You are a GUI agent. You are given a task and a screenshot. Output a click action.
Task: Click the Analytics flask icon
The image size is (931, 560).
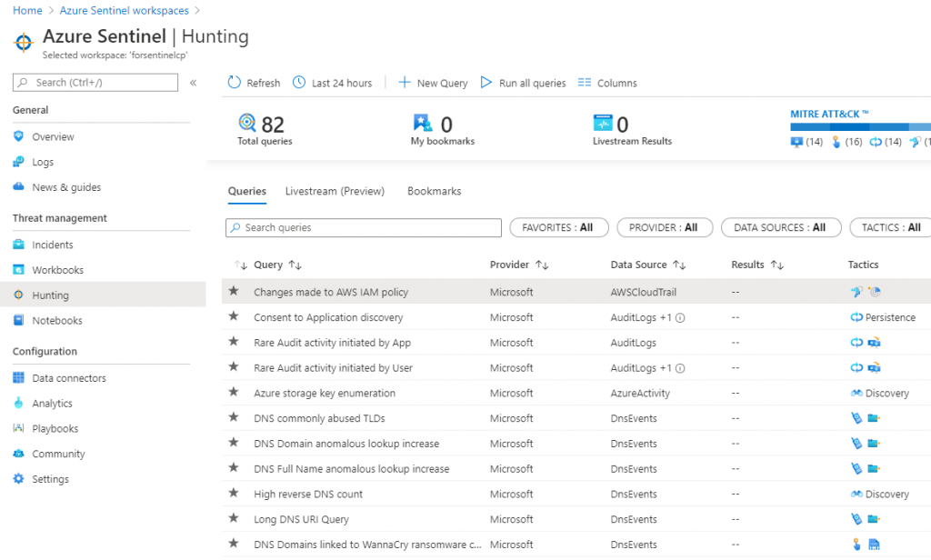click(x=18, y=403)
